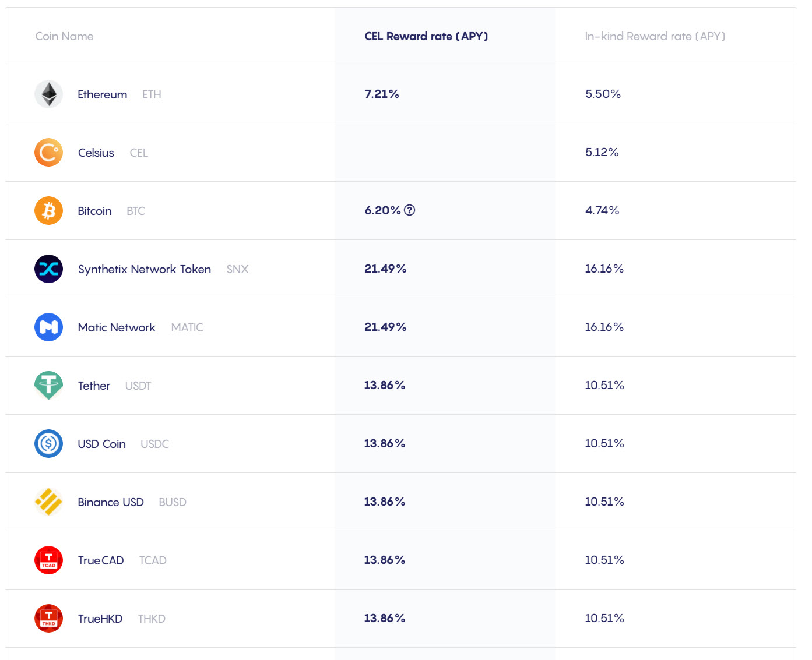The height and width of the screenshot is (660, 812).
Task: Click the Bitcoin coin logo
Action: [x=48, y=210]
